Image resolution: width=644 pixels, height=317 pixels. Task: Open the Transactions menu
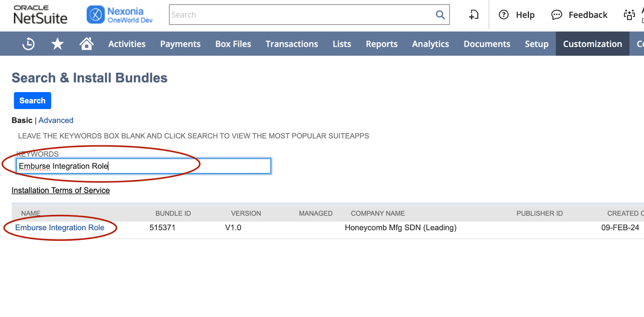[x=292, y=44]
